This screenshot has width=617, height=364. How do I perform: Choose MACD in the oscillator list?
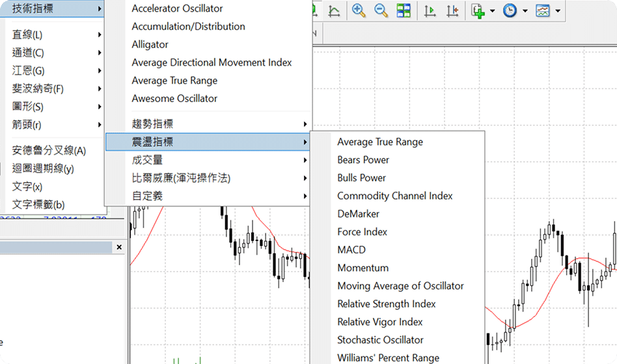tap(351, 250)
